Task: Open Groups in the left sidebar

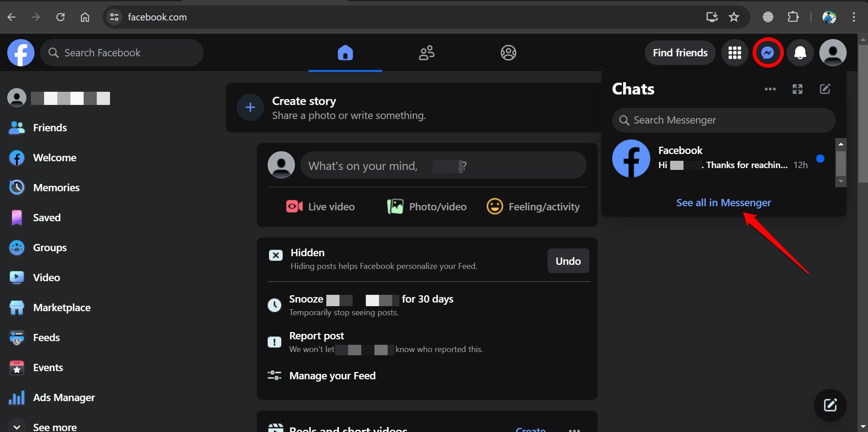Action: (x=38, y=248)
